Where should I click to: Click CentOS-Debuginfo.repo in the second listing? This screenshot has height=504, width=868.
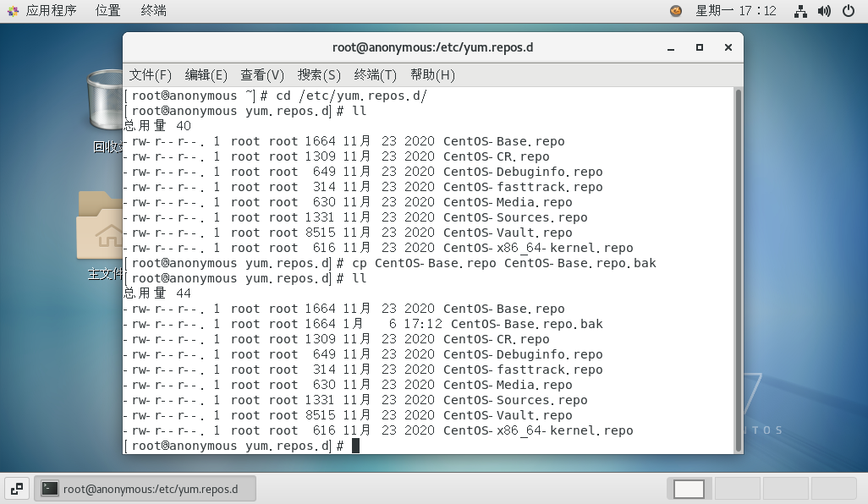[523, 354]
